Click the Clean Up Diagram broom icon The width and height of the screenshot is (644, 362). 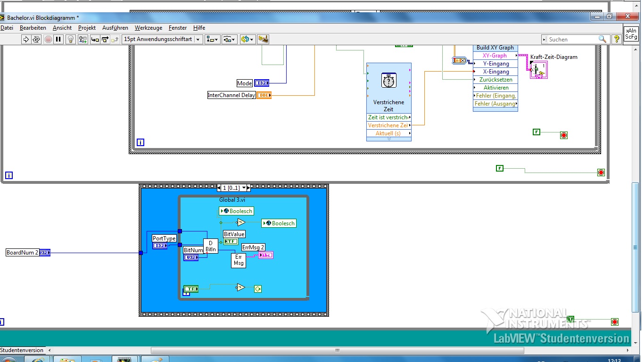(x=263, y=39)
